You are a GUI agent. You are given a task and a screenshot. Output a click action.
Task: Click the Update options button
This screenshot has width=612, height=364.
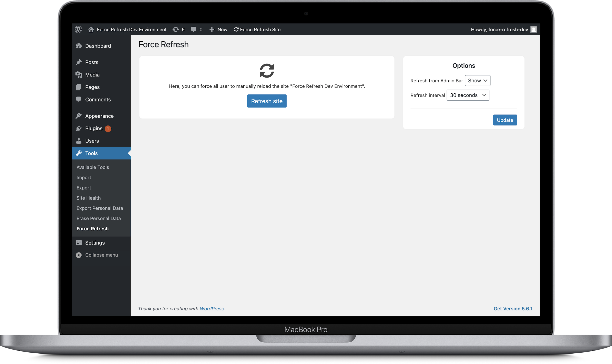click(505, 120)
